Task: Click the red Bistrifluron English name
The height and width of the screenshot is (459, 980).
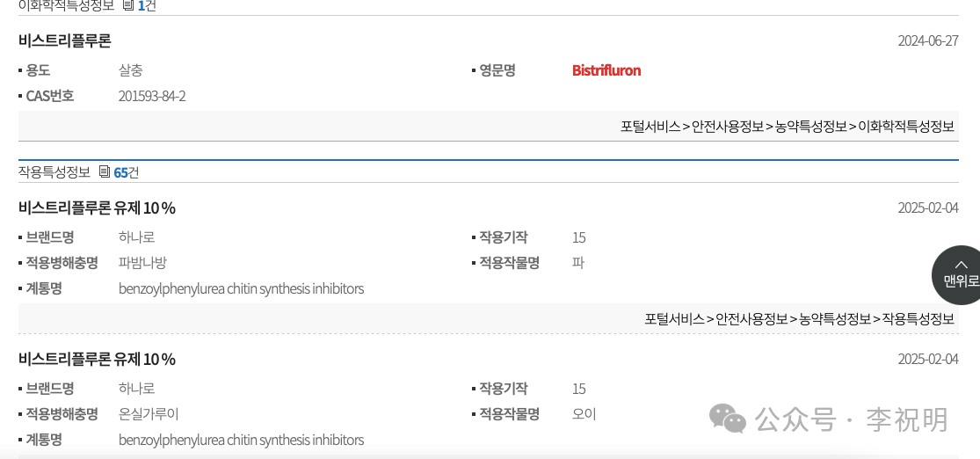Action: pos(606,70)
